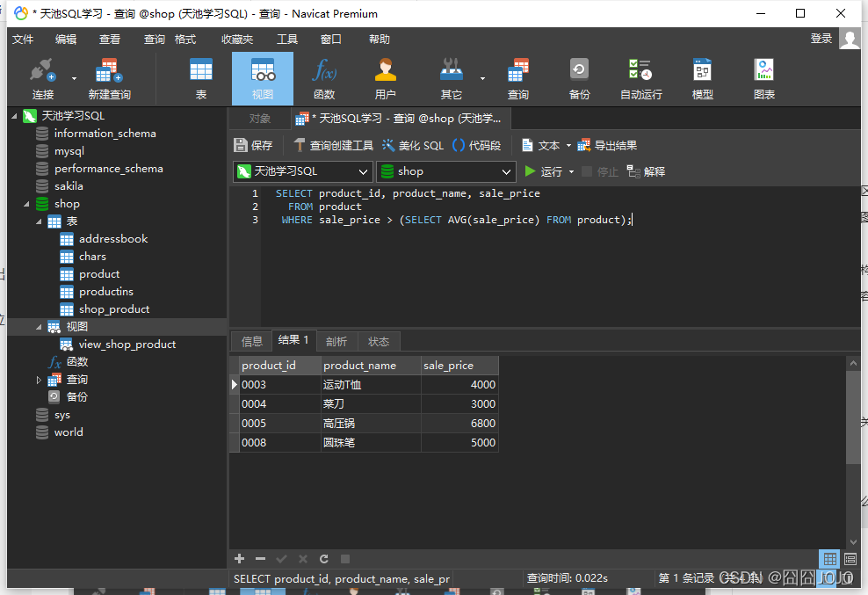Open the 函数 (Function) toolbar icon
The width and height of the screenshot is (868, 595).
pos(324,79)
